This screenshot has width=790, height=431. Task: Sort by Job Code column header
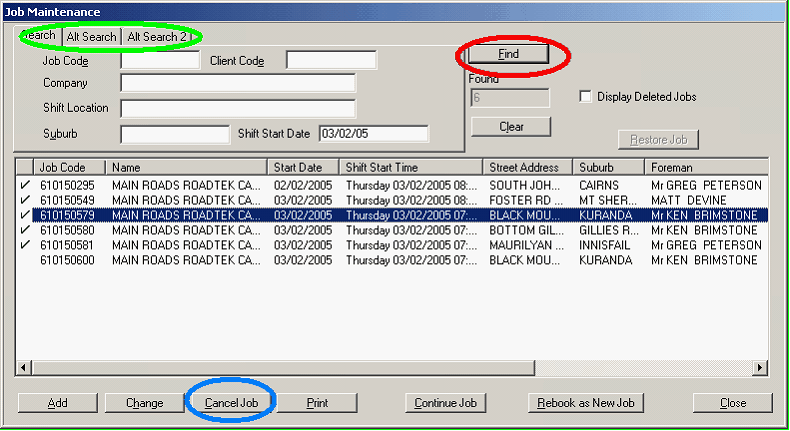pos(69,167)
